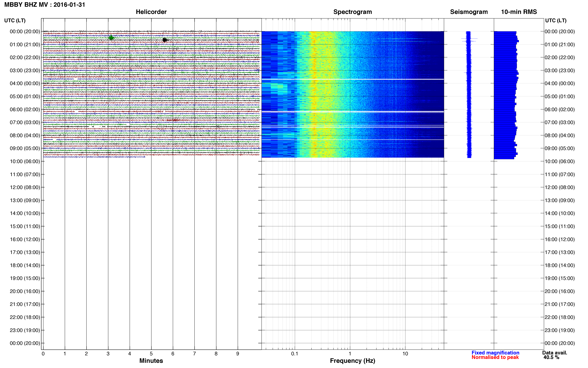Image resolution: width=588 pixels, height=368 pixels.
Task: Click 23:00 (19:00) on the Helicorder time axis
Action: 25,330
